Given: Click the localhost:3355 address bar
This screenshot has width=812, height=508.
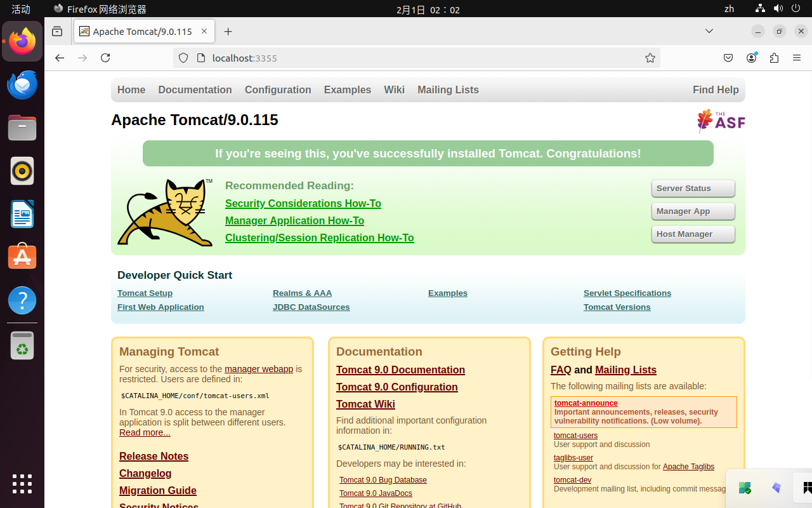Looking at the screenshot, I should [x=416, y=58].
